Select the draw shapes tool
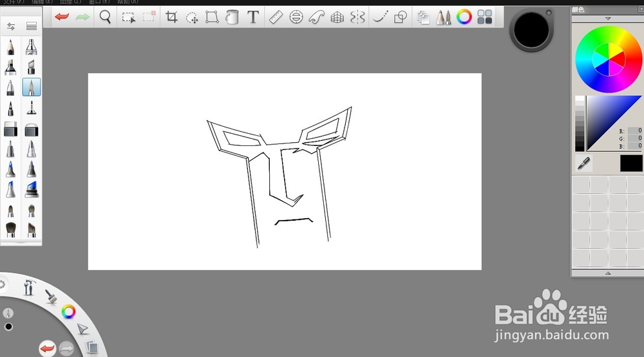The width and height of the screenshot is (644, 357). pos(401,17)
